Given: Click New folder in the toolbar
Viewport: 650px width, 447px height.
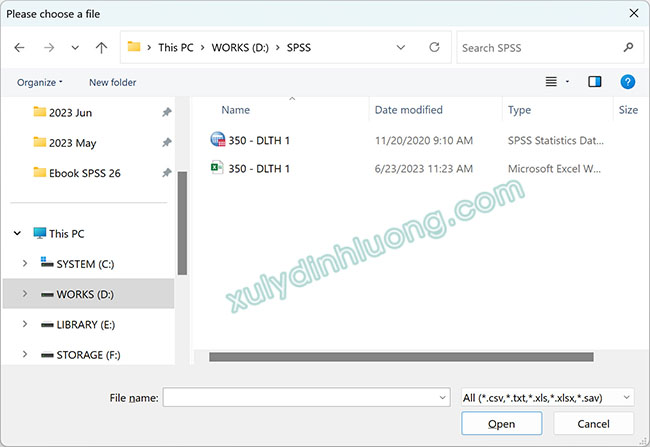Looking at the screenshot, I should click(x=112, y=82).
